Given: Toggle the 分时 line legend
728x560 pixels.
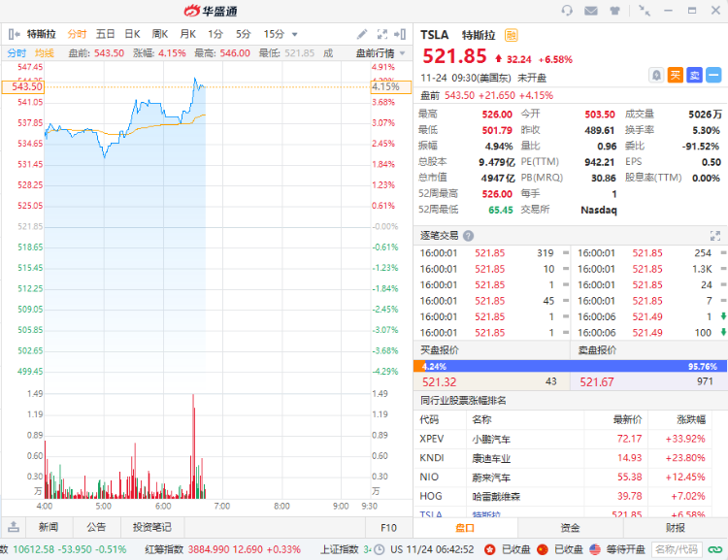Looking at the screenshot, I should pos(17,53).
